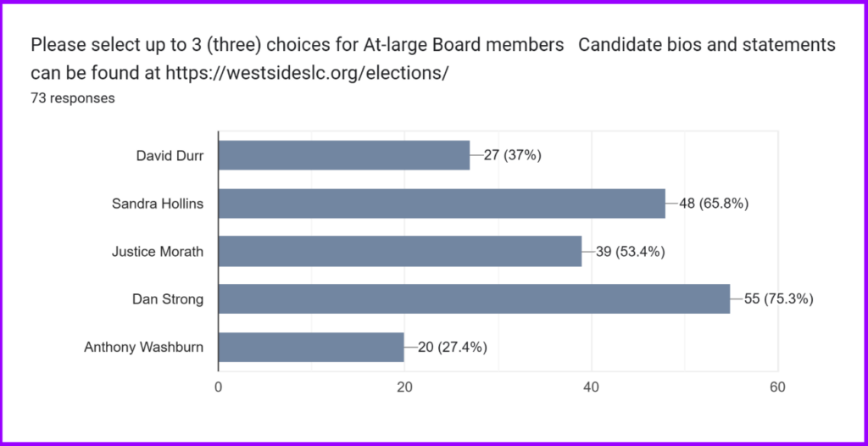Click the 60 axis tick label

click(x=777, y=387)
